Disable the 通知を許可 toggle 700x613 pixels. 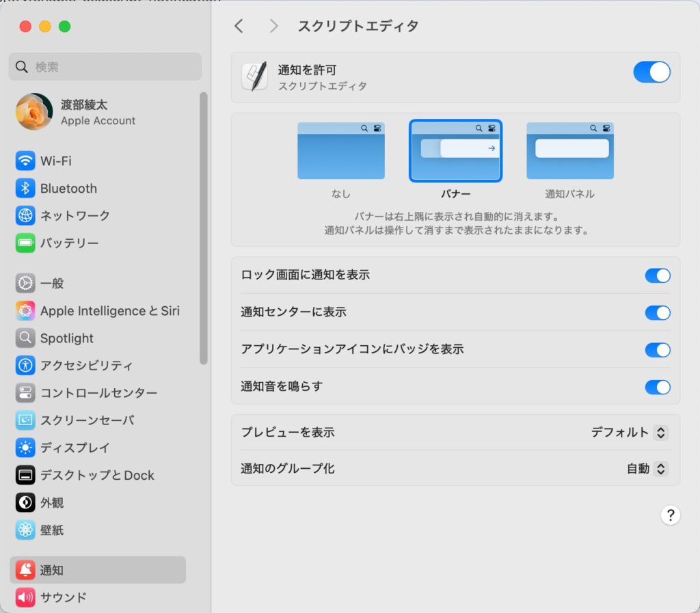click(651, 72)
